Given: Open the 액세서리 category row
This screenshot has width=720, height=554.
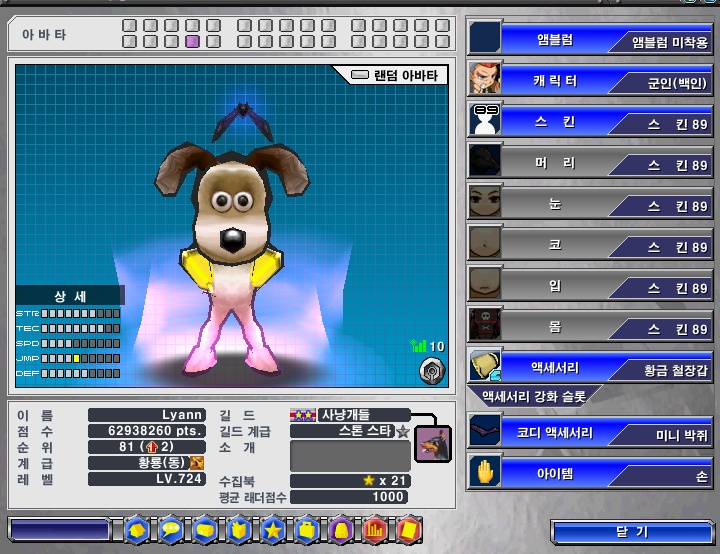Looking at the screenshot, I should (x=590, y=366).
